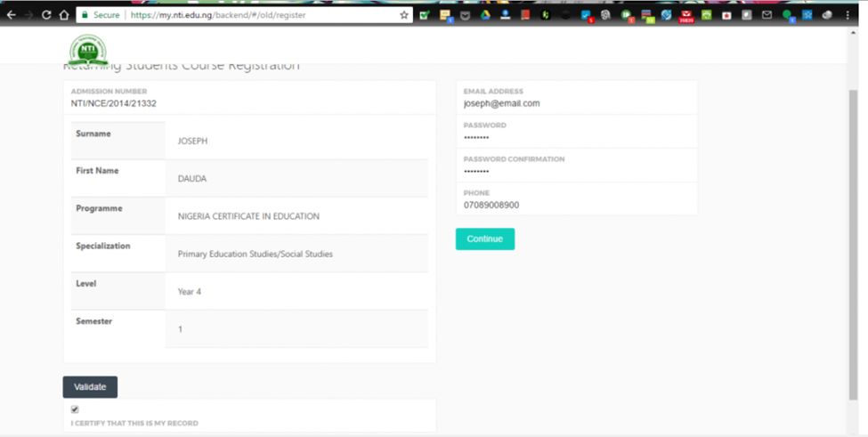This screenshot has width=868, height=437.
Task: Select the Password Confirmation field
Action: (576, 171)
